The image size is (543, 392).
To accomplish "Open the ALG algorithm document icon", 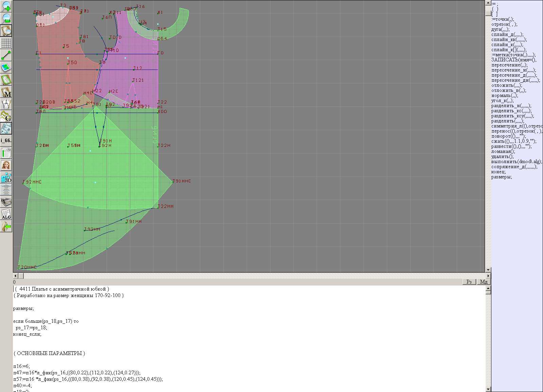I will (x=6, y=214).
